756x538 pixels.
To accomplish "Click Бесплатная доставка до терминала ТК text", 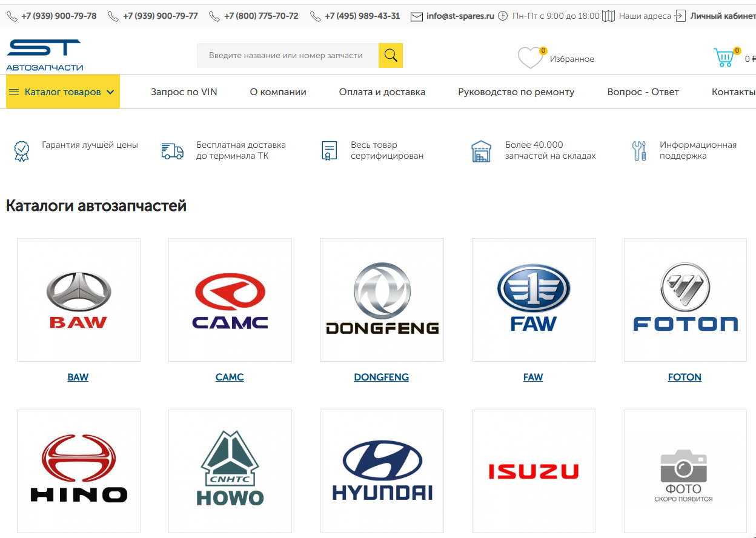I will [241, 150].
